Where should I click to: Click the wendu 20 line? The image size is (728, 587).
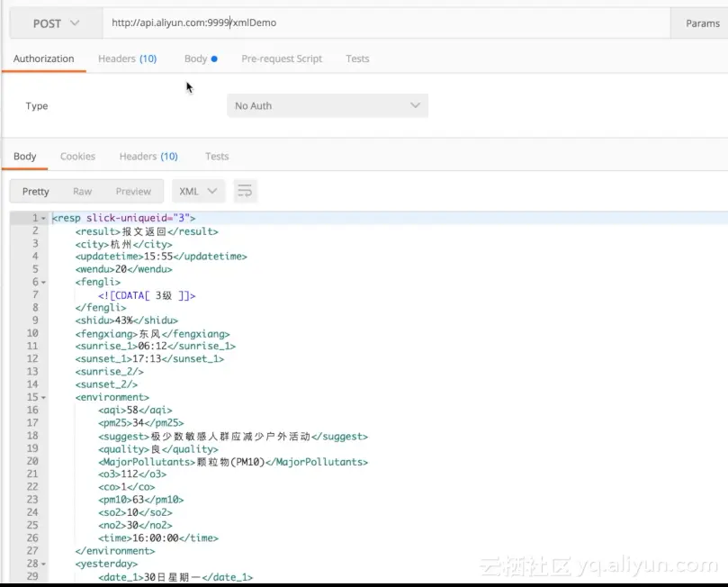[x=123, y=269]
